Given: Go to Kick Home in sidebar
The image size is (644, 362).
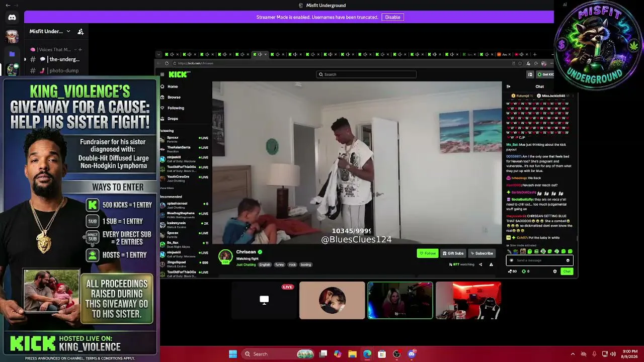Looking at the screenshot, I should tap(173, 86).
